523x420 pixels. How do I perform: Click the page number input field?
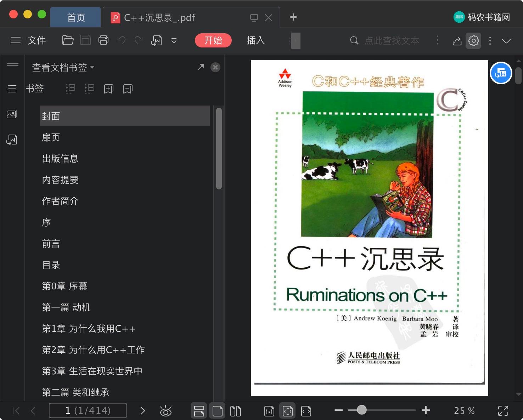point(88,411)
